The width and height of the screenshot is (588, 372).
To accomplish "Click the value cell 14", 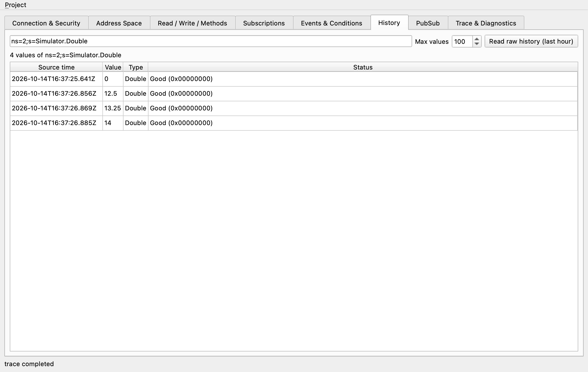I will point(113,123).
